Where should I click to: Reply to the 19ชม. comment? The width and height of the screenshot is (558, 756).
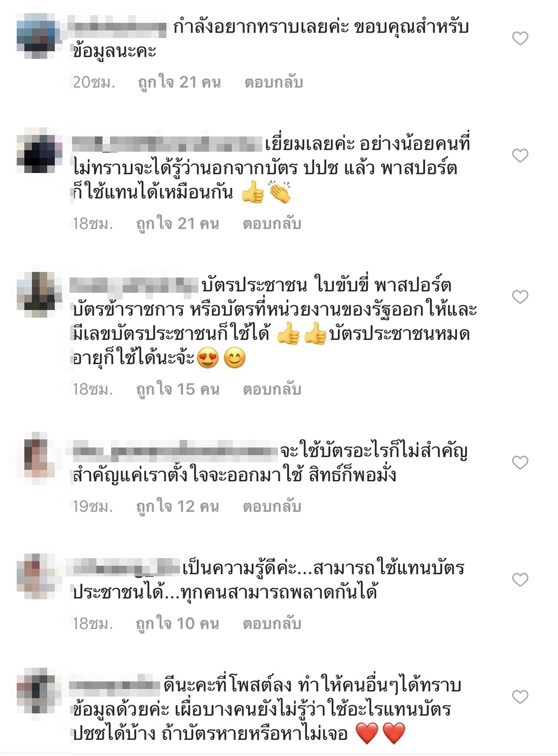pyautogui.click(x=272, y=507)
